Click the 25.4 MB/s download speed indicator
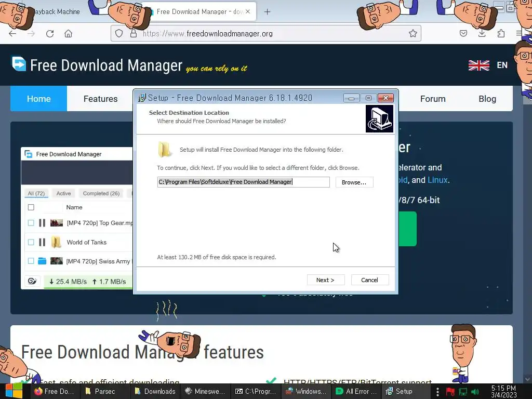The width and height of the screenshot is (532, 399). click(68, 282)
